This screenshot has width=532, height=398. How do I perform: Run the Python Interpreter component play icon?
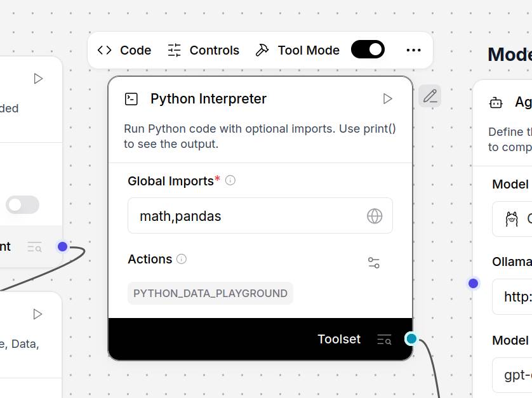[x=388, y=99]
